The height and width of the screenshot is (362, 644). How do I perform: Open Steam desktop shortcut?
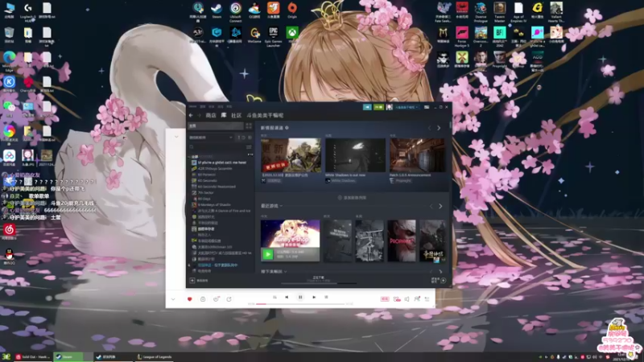(217, 10)
